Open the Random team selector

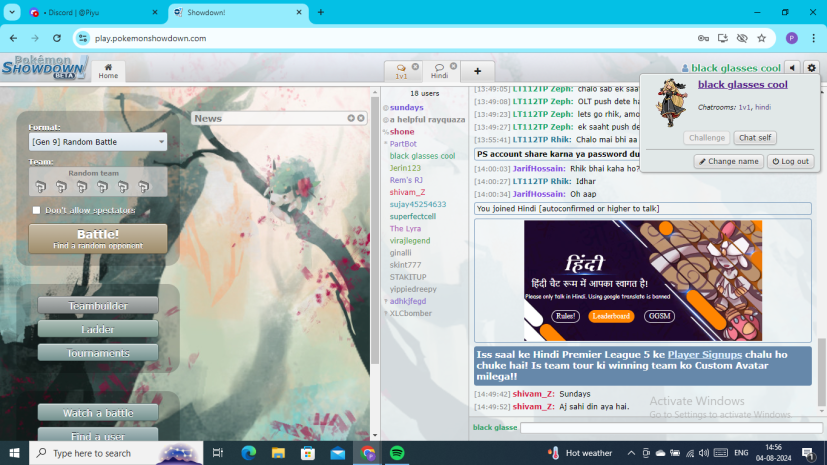point(93,182)
